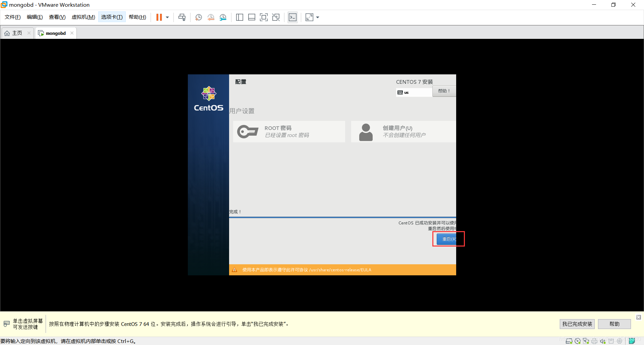The height and width of the screenshot is (345, 644).
Task: Click the printer status icon
Action: [594, 341]
